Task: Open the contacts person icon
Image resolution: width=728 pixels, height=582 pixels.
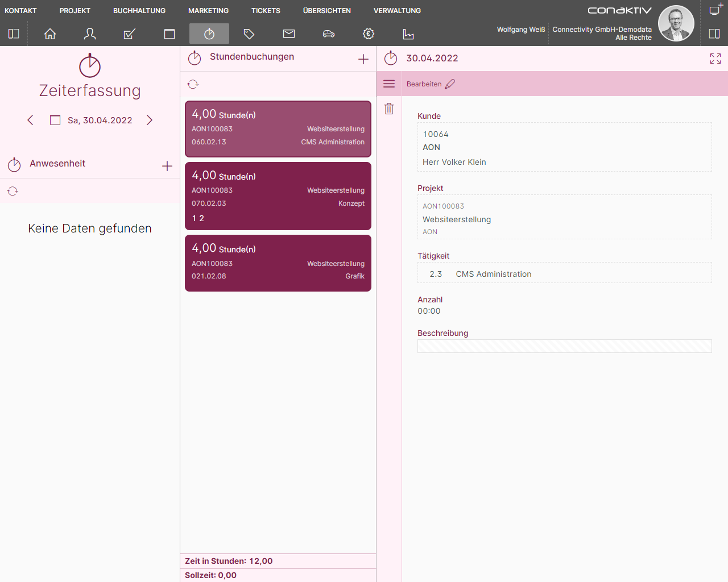Action: pos(90,34)
